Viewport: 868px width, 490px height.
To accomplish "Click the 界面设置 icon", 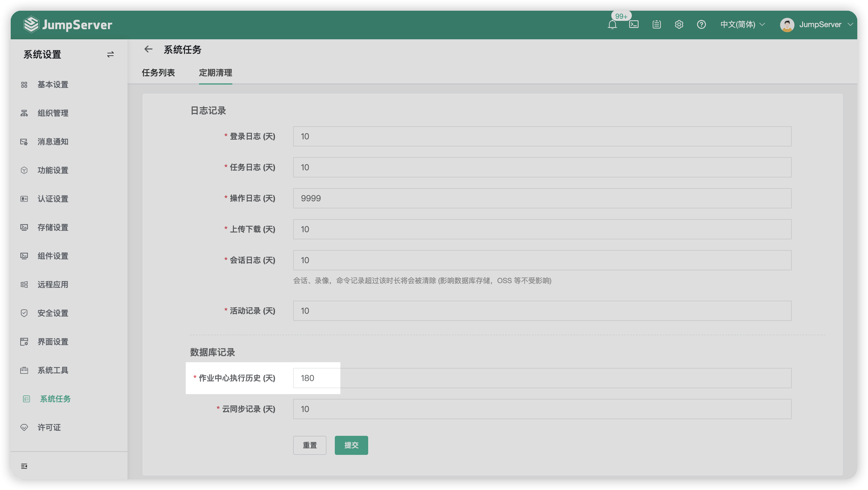I will (24, 342).
